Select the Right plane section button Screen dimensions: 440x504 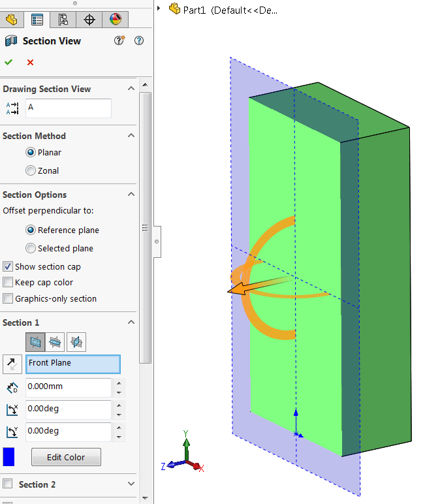(x=76, y=342)
